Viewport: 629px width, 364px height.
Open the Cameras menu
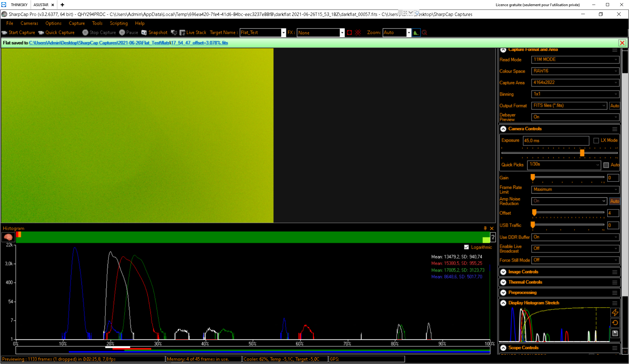click(29, 23)
